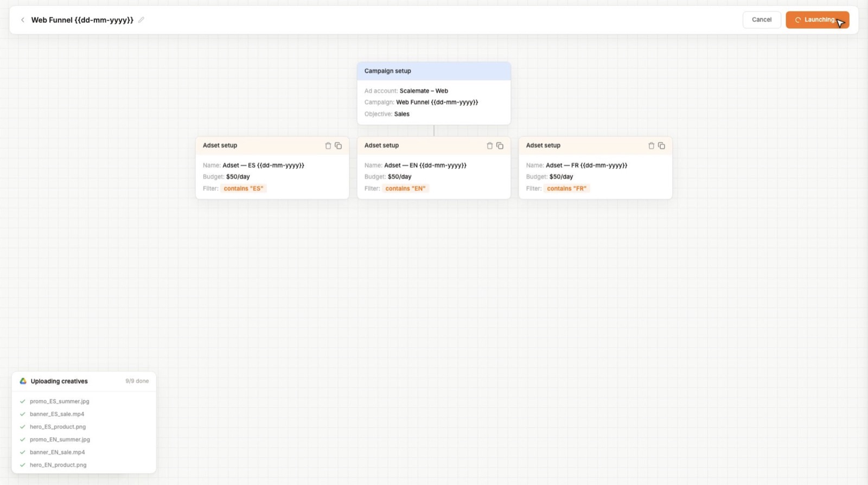This screenshot has height=485, width=868.
Task: Open the contains "ES" filter tag
Action: [x=243, y=188]
